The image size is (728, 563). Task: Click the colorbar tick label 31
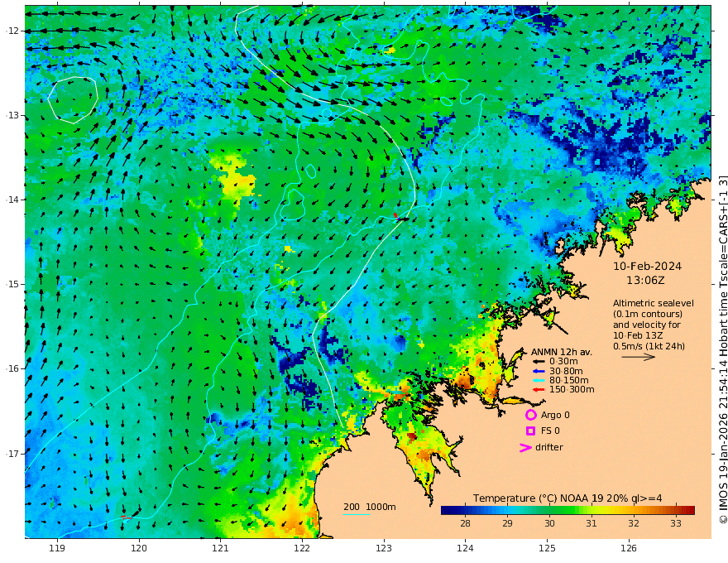click(591, 523)
